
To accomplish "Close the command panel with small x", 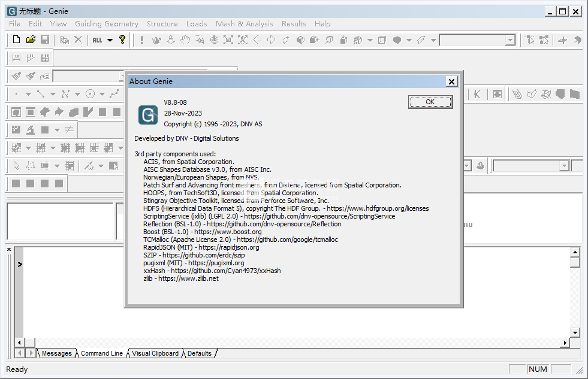I will (x=9, y=249).
